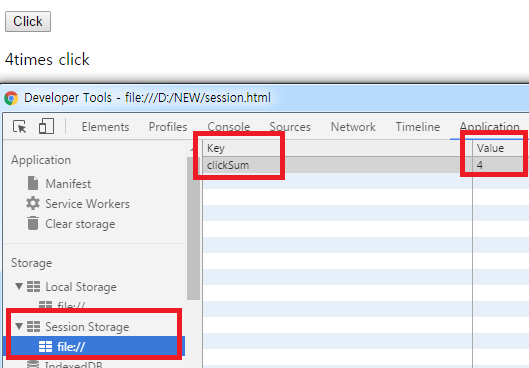Click the Local Storage table icon

click(33, 286)
